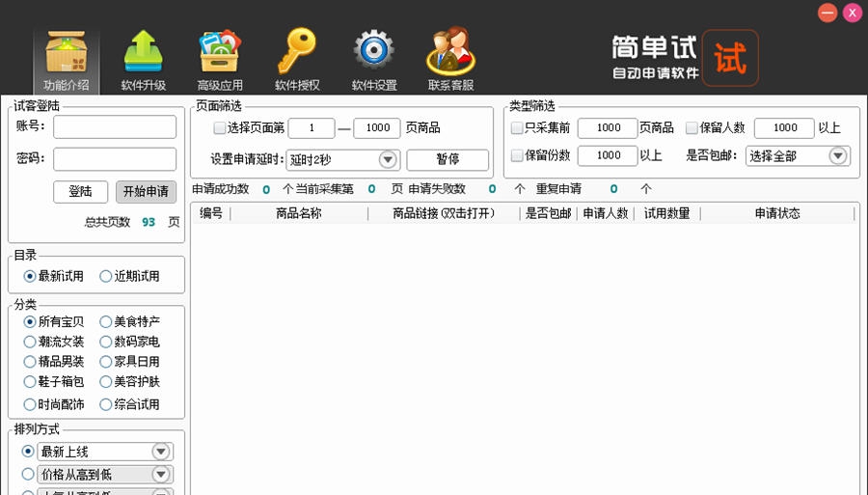Click the 保留份数 value field
Image resolution: width=868 pixels, height=495 pixels.
(x=608, y=155)
